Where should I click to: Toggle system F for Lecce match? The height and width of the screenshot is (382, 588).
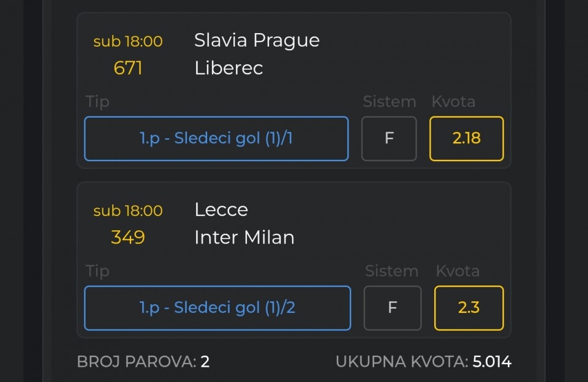pos(393,307)
